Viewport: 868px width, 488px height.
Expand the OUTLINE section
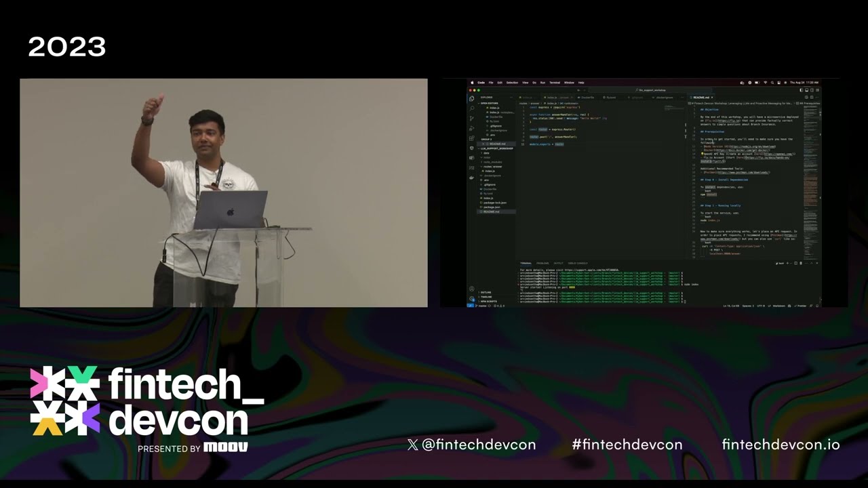(485, 292)
